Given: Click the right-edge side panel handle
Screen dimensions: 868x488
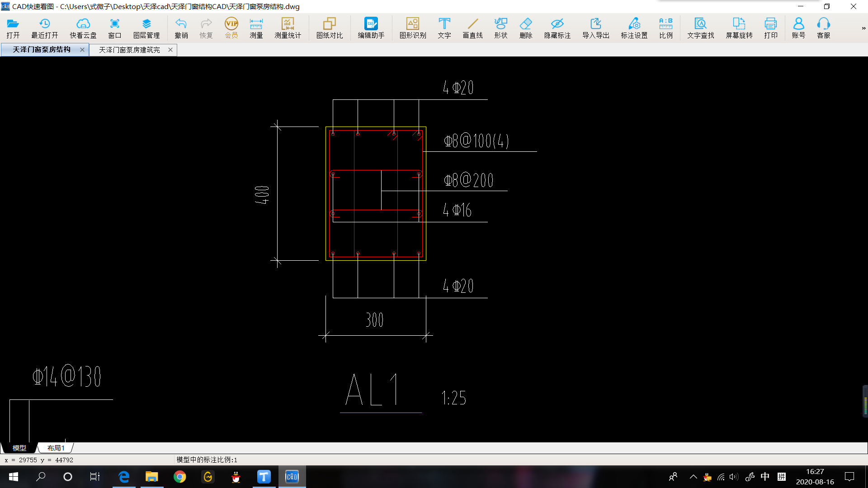Looking at the screenshot, I should point(865,401).
